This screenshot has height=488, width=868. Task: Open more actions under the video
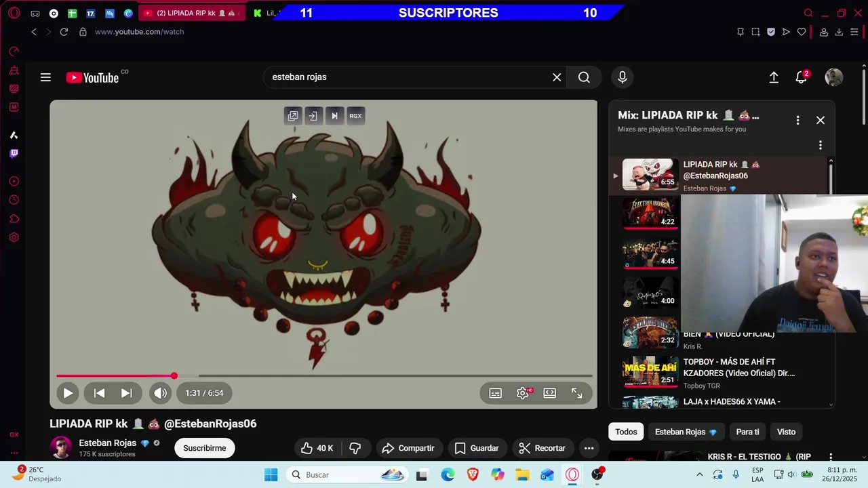(589, 448)
